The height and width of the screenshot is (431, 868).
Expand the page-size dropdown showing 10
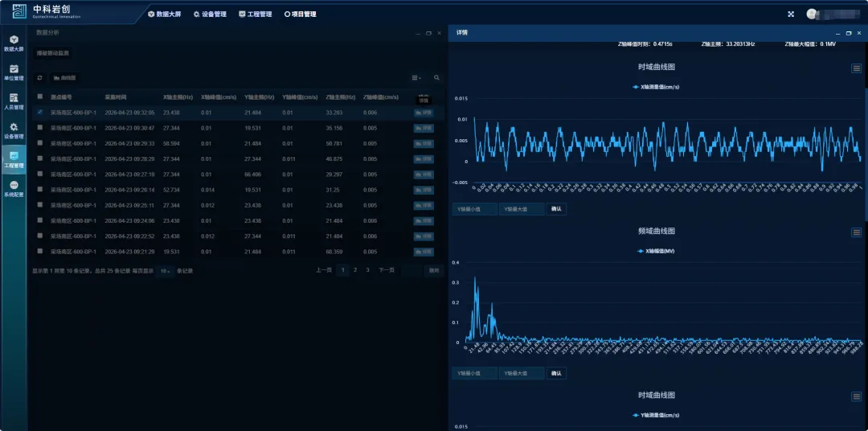(x=165, y=271)
